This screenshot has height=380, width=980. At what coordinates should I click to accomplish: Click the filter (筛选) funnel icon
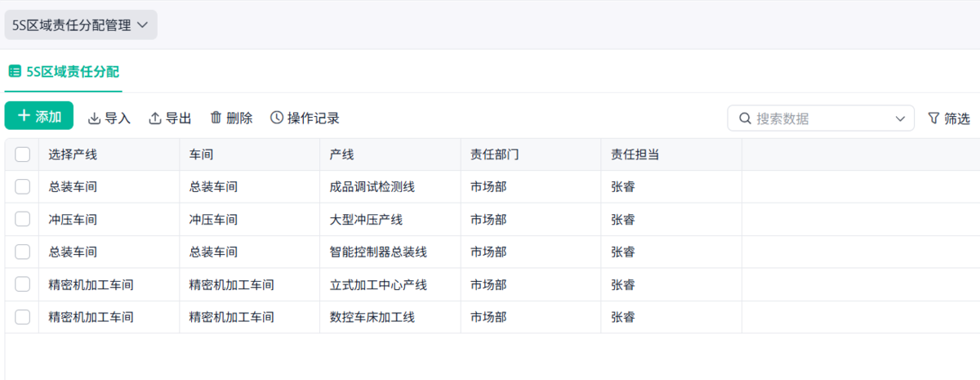[x=933, y=118]
